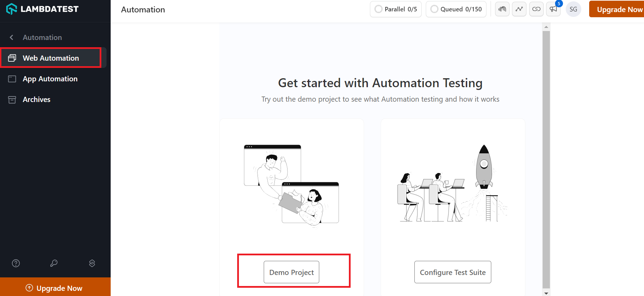This screenshot has width=644, height=296.
Task: Click the link chain icon in header
Action: click(536, 9)
